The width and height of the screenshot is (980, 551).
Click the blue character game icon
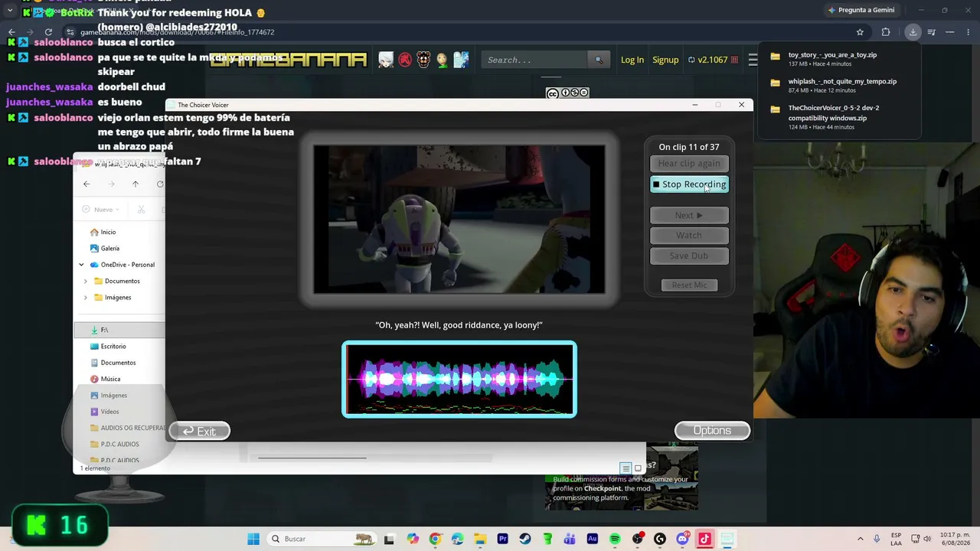tap(460, 60)
